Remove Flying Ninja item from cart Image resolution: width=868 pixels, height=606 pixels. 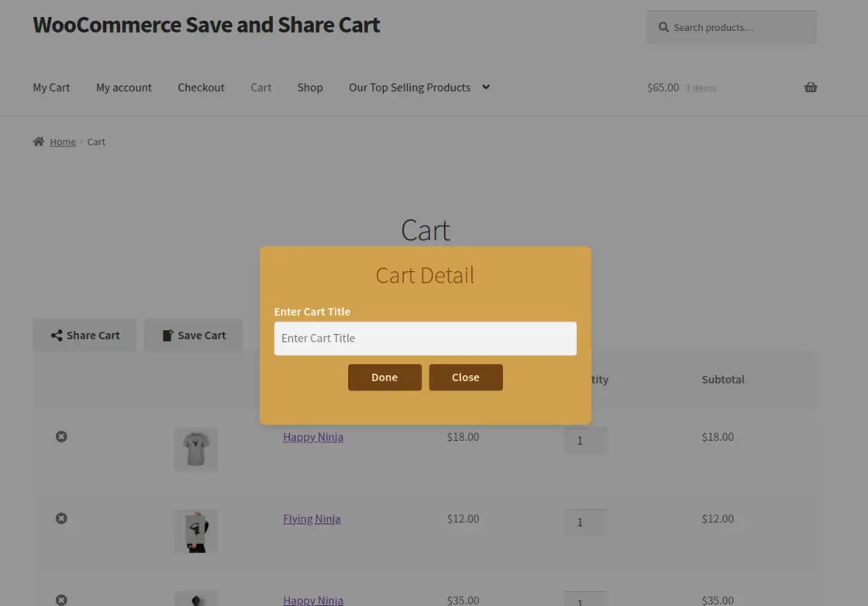coord(61,518)
